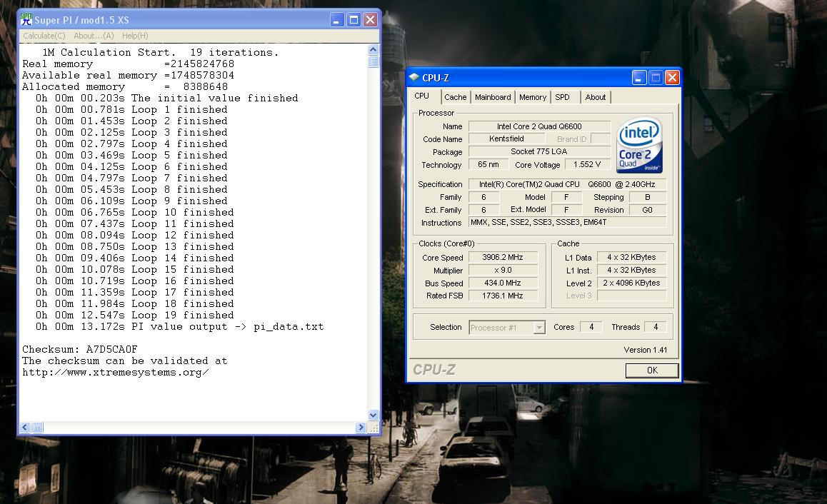Click the OK button in CPU-Z
This screenshot has width=827, height=504.
pos(652,370)
